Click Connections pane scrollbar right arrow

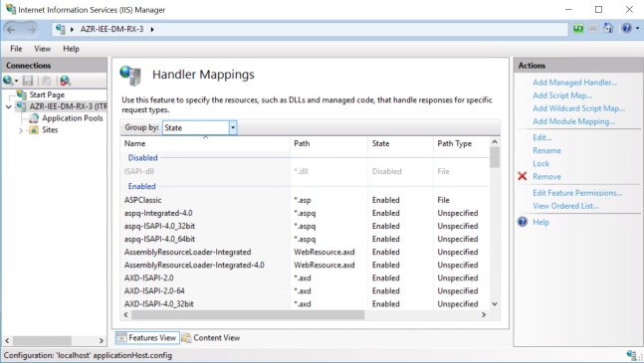click(102, 341)
